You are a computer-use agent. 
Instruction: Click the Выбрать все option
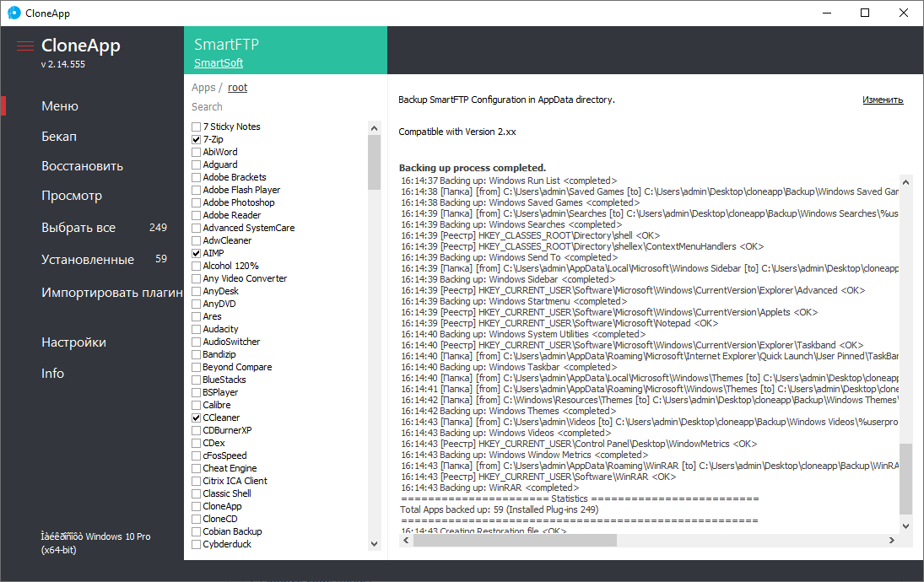(78, 228)
